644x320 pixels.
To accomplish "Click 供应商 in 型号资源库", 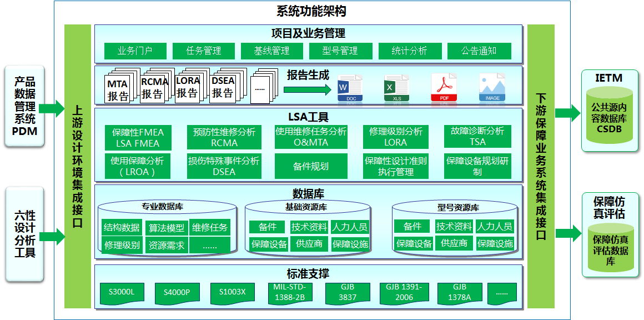I will pyautogui.click(x=454, y=243).
